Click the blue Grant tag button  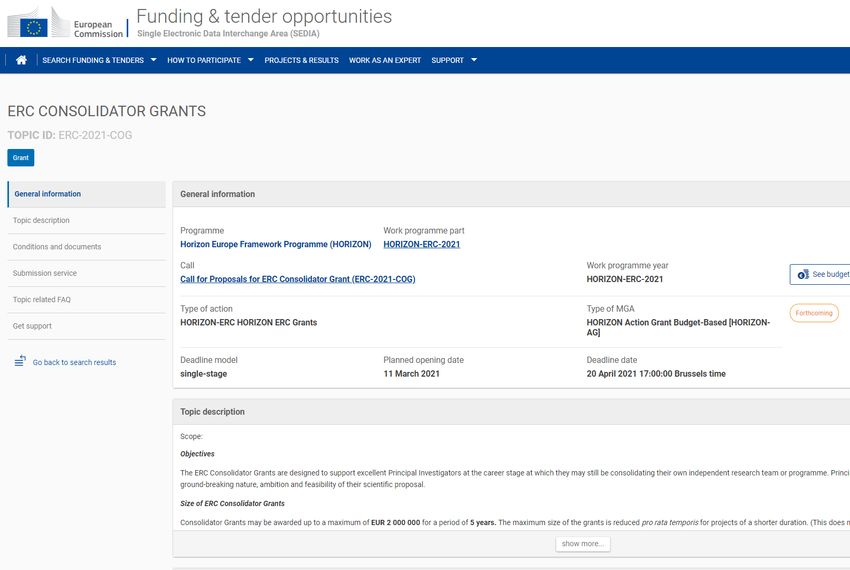[21, 158]
